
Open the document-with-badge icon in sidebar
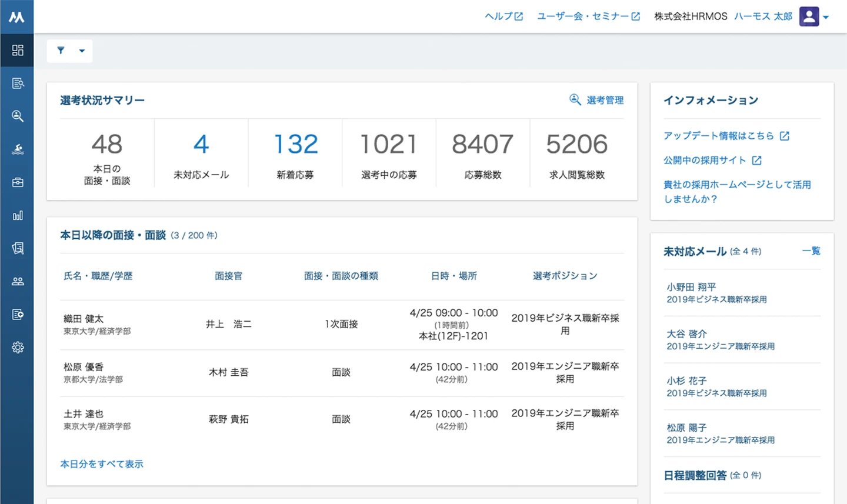(x=18, y=314)
